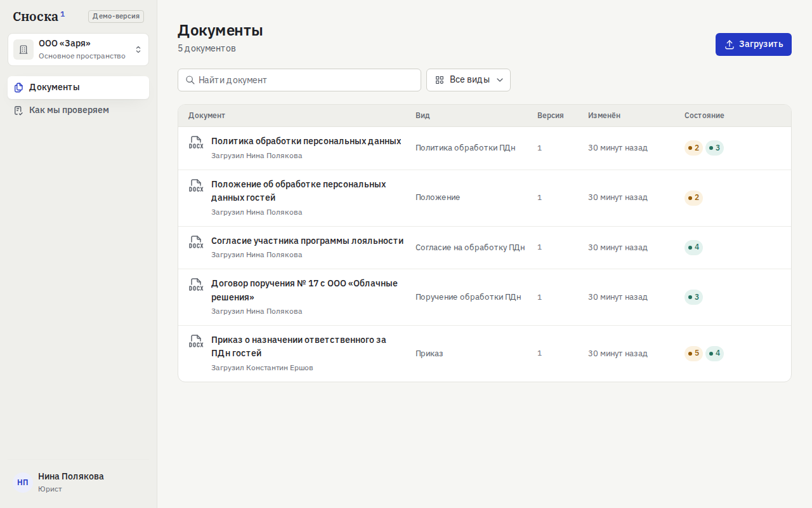Click the Вид column header
Viewport: 812px width, 508px height.
coord(422,116)
